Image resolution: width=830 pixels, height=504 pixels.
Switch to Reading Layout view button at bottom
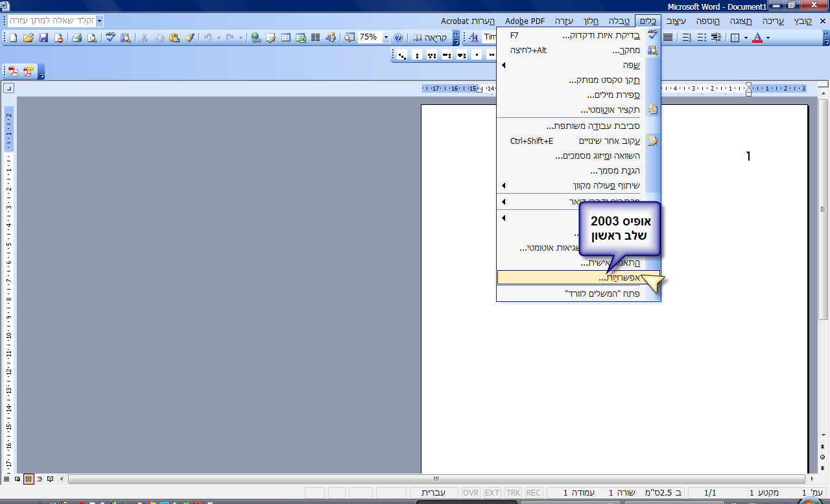51,479
